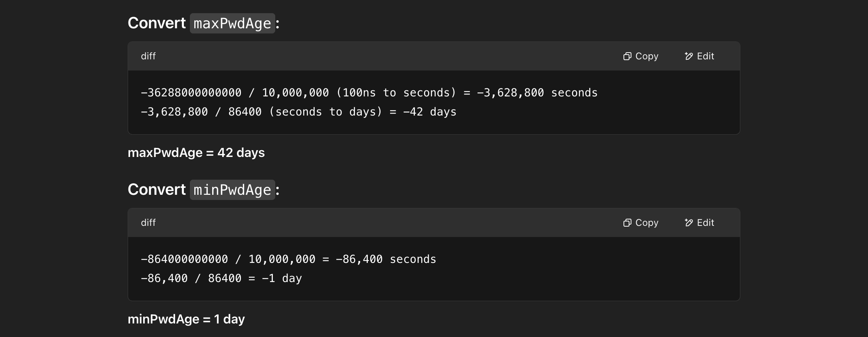868x337 pixels.
Task: Select the maxPwdAge inline code in the heading
Action: pyautogui.click(x=233, y=23)
